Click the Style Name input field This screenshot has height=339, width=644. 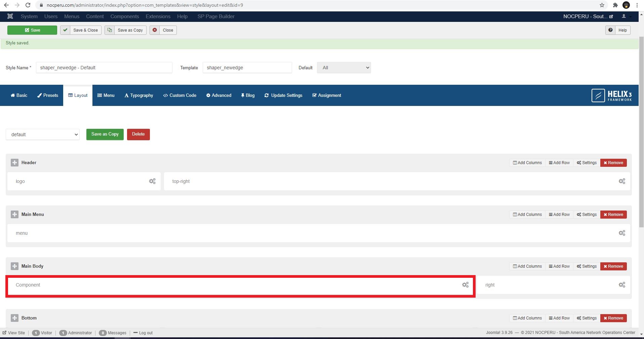pyautogui.click(x=104, y=68)
